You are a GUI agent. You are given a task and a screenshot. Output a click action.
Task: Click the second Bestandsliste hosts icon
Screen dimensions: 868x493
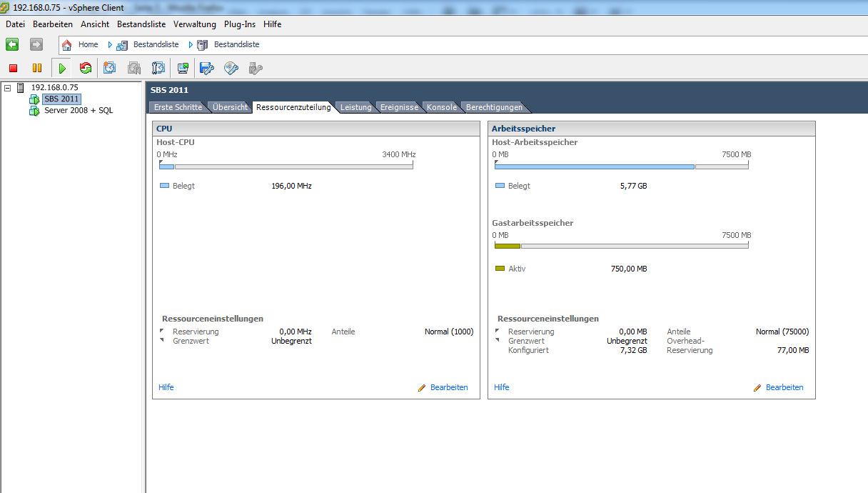click(203, 44)
